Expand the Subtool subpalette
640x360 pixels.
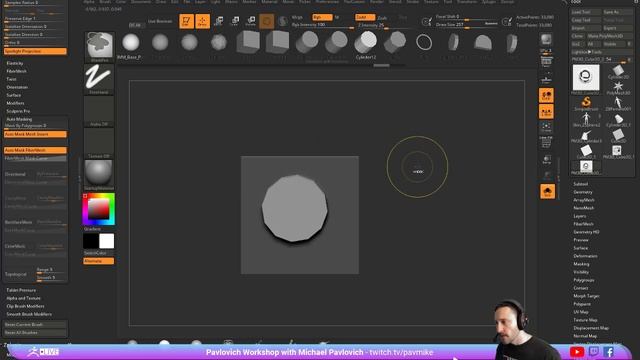(581, 184)
